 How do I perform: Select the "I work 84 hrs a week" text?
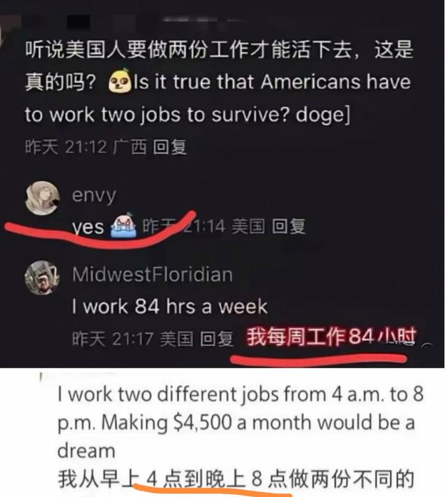tap(170, 307)
